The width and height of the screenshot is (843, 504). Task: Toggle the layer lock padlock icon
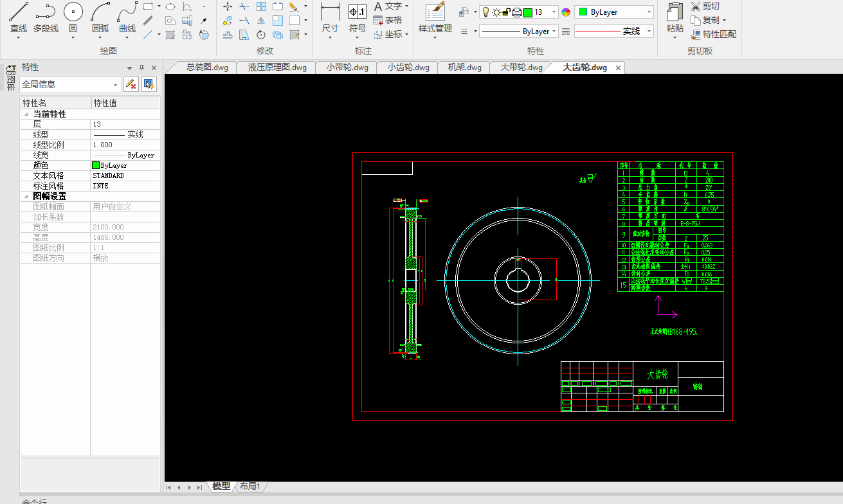(x=507, y=12)
